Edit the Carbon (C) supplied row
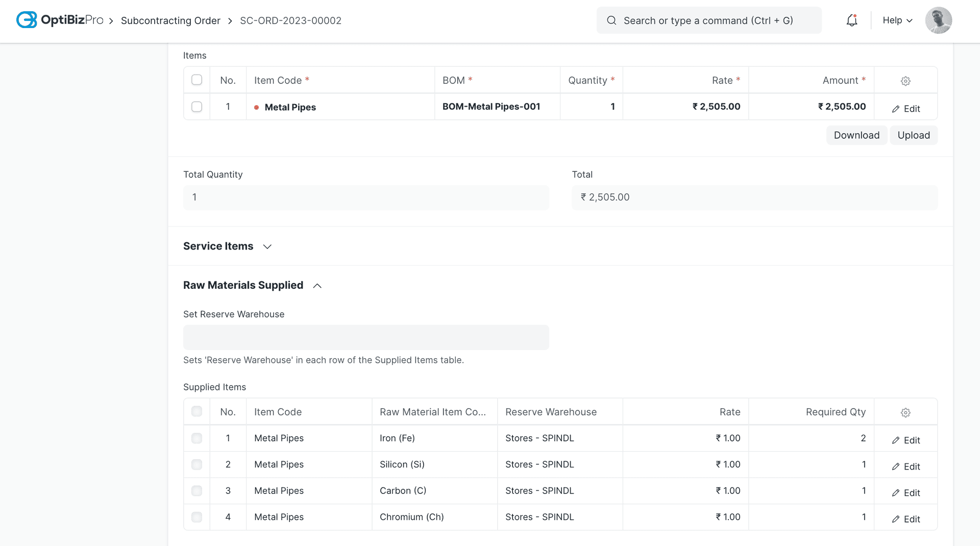Viewport: 980px width, 546px height. click(905, 493)
